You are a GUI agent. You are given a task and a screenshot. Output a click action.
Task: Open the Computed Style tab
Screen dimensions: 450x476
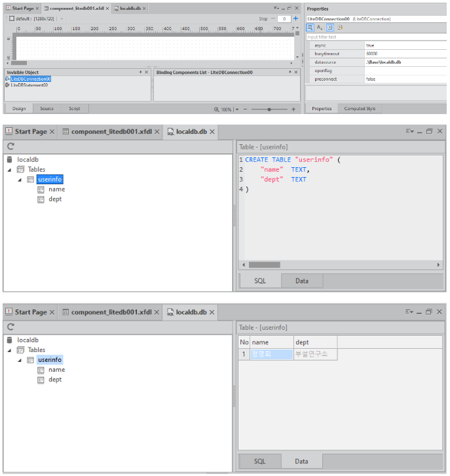(x=360, y=109)
